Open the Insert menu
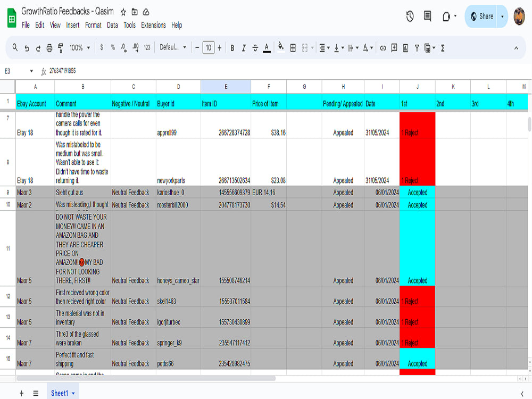Viewport: 532px width, 399px height. point(72,25)
